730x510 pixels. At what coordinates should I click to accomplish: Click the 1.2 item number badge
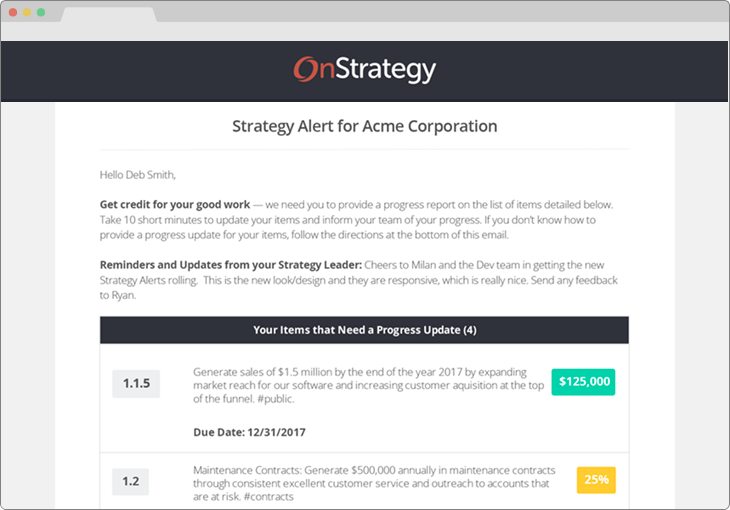coord(130,482)
